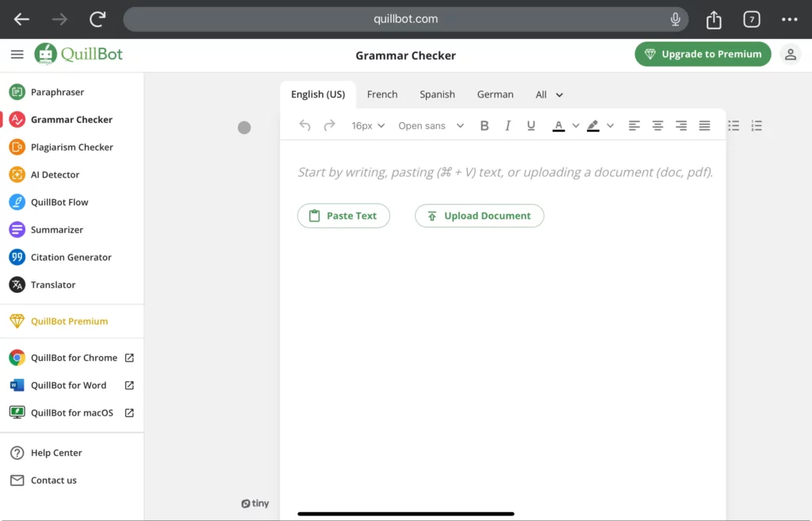Open QuillBot for Word link

71,385
